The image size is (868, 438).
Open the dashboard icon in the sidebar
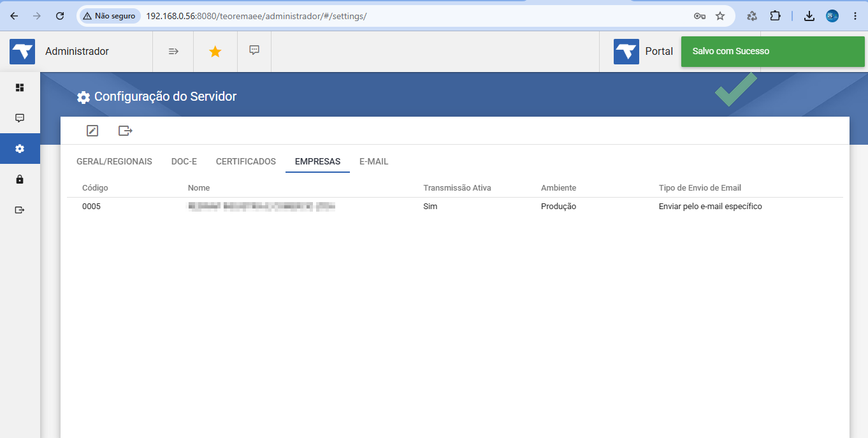pos(20,87)
